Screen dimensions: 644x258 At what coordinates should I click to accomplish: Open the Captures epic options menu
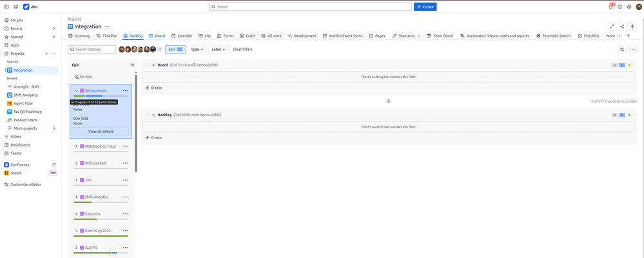(125, 213)
